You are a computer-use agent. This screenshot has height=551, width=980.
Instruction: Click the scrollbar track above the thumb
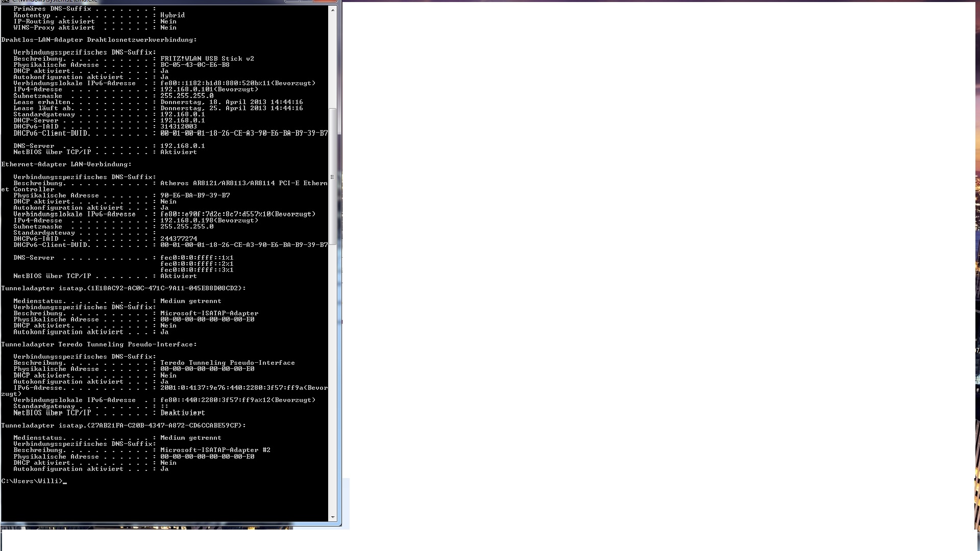333,61
